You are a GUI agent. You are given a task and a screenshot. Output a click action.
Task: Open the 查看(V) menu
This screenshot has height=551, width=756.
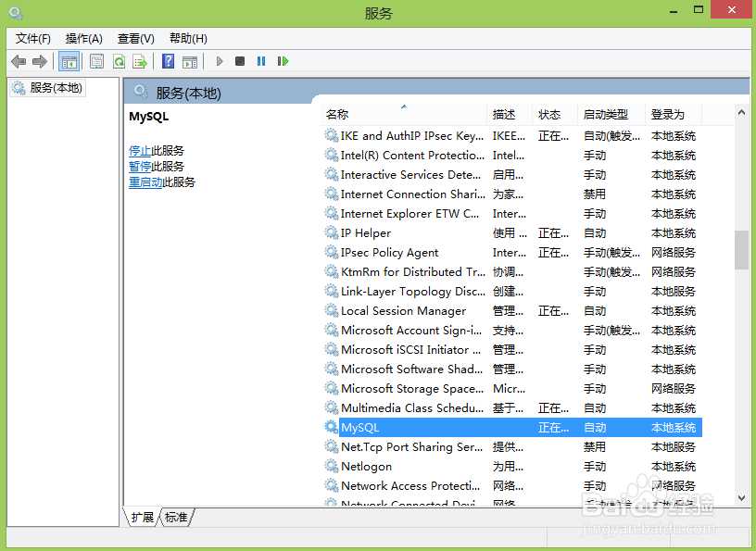[x=136, y=39]
